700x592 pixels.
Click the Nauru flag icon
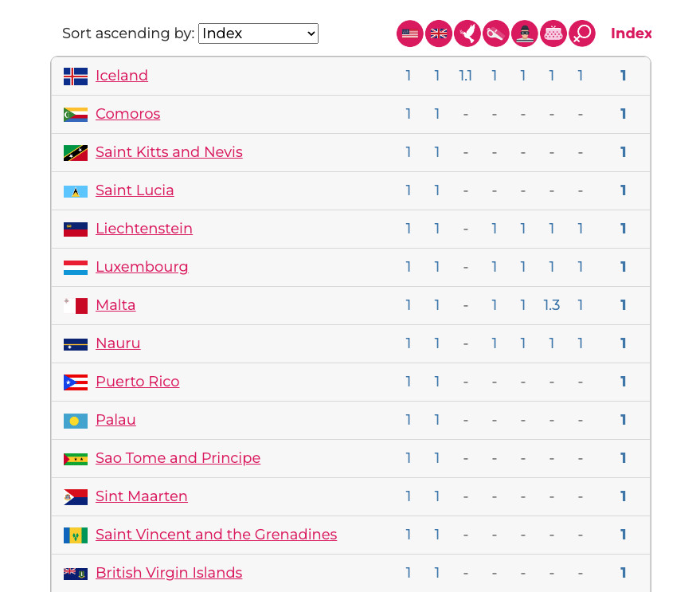pyautogui.click(x=76, y=344)
